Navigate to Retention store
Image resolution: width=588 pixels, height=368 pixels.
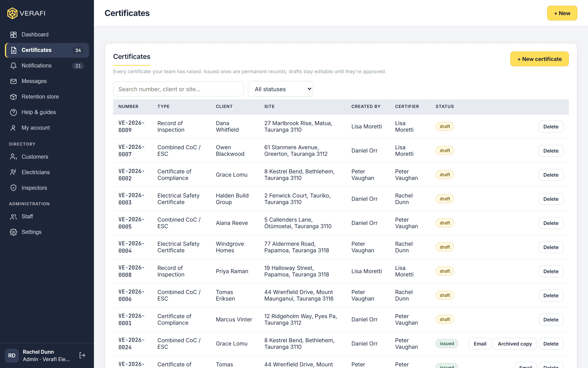(47, 97)
